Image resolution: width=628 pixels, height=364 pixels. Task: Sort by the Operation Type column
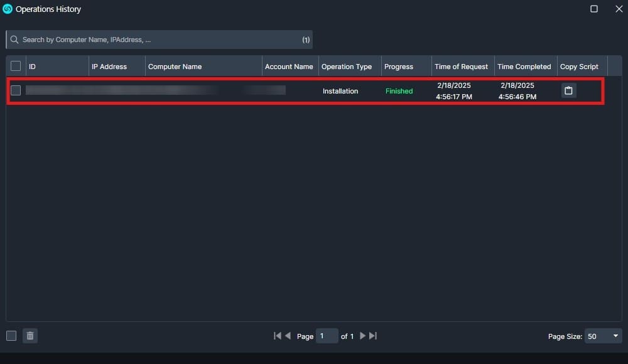[346, 67]
